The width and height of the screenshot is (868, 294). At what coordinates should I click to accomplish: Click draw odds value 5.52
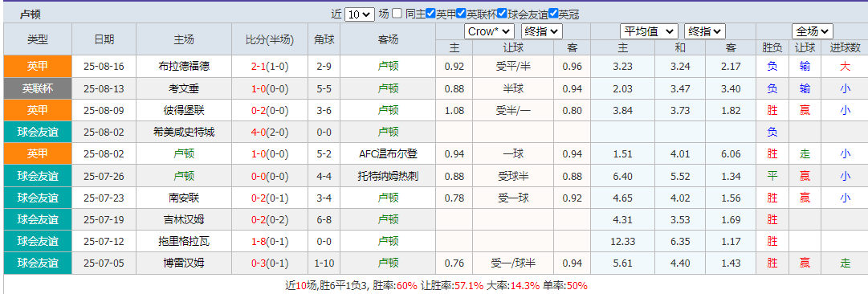coord(679,176)
